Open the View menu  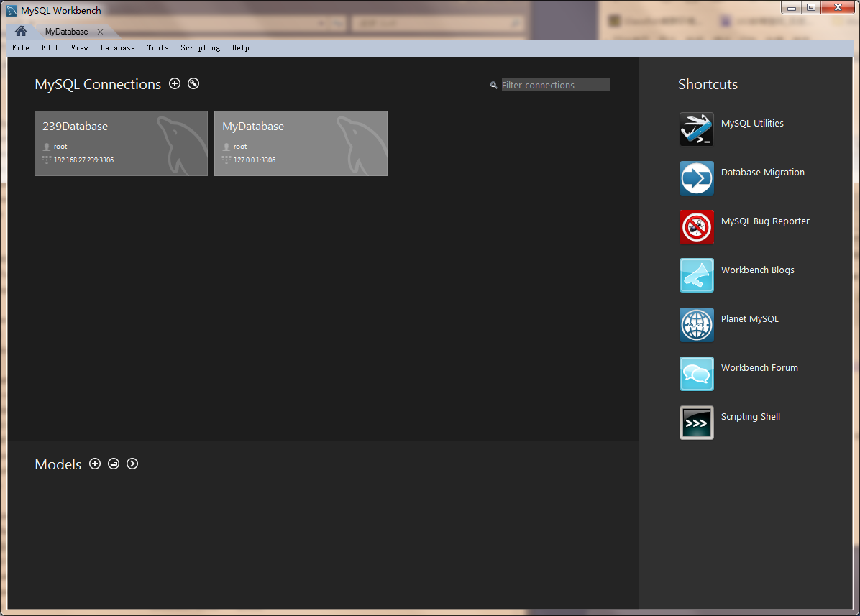80,47
